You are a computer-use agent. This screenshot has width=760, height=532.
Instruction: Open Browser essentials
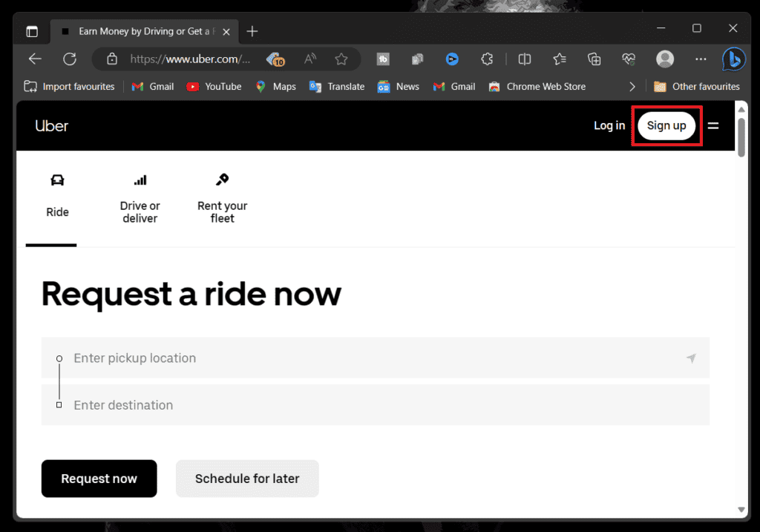(628, 59)
